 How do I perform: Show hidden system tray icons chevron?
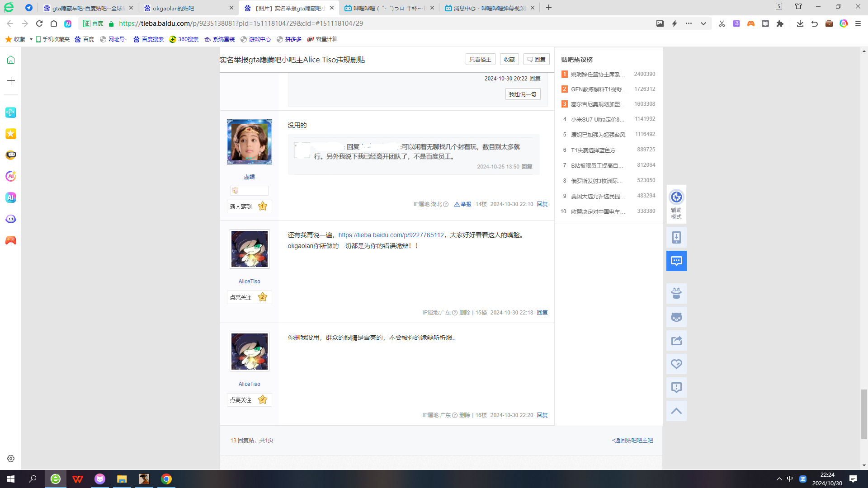click(x=779, y=479)
